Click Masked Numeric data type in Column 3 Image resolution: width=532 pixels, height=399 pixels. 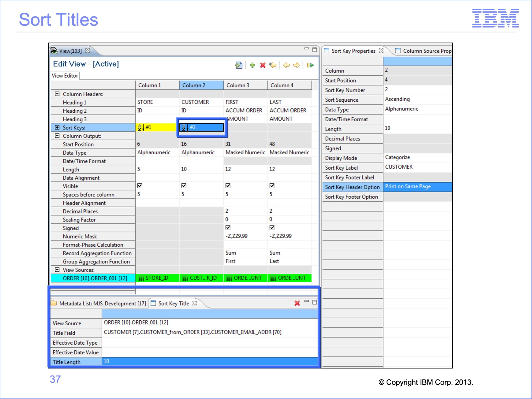[246, 152]
